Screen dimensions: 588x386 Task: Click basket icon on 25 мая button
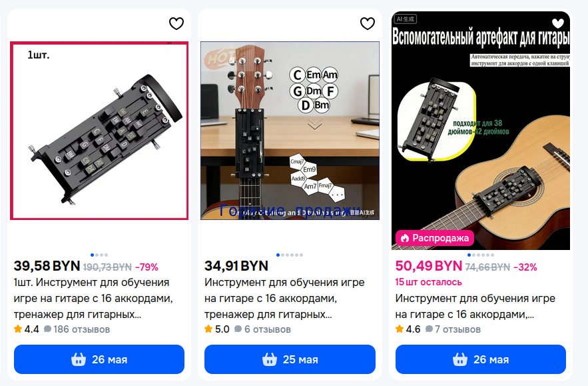coord(269,359)
